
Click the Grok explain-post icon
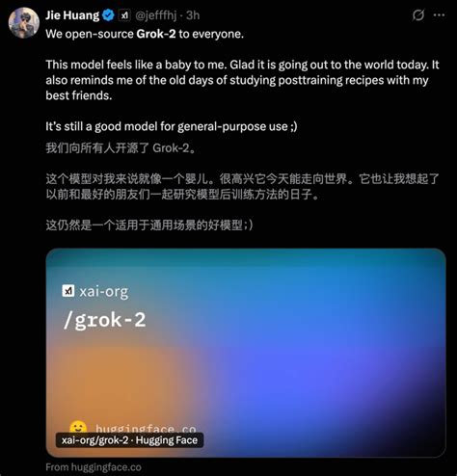(x=418, y=14)
